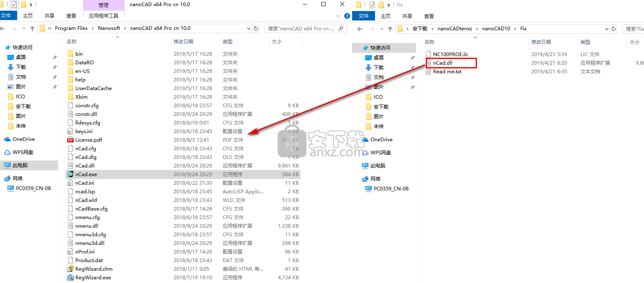Go back in the Fix window
Viewport: 644px width, 283px height.
(360, 29)
